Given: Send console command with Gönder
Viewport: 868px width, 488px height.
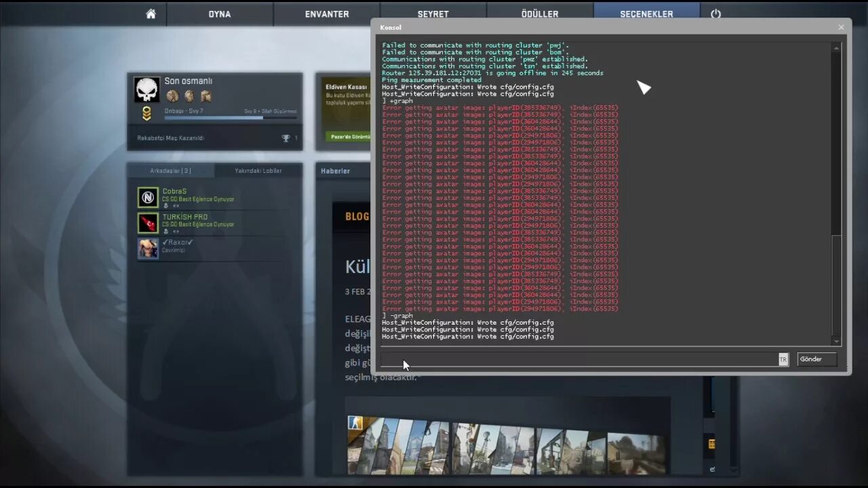Looking at the screenshot, I should tap(816, 359).
